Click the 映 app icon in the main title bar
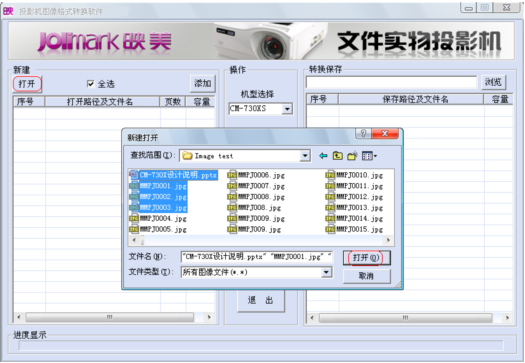Image resolution: width=525 pixels, height=363 pixels. click(x=8, y=11)
